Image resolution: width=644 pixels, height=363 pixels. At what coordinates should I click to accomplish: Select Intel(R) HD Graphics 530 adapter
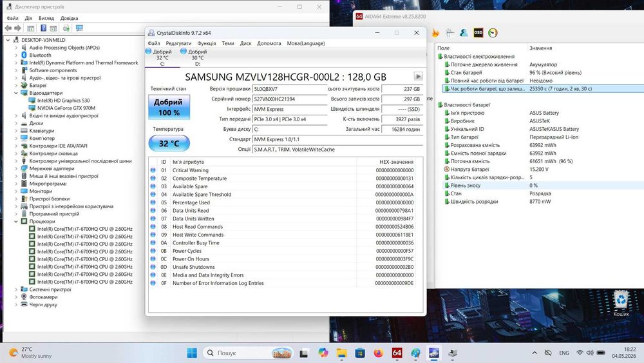pyautogui.click(x=63, y=101)
